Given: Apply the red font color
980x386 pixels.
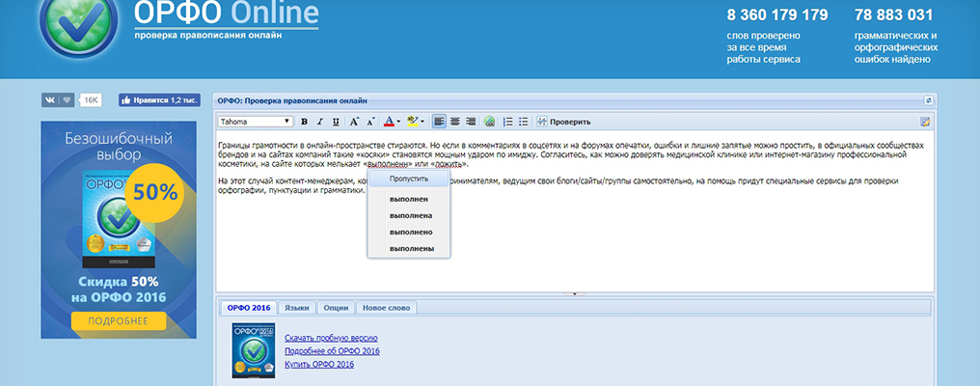Looking at the screenshot, I should 389,122.
